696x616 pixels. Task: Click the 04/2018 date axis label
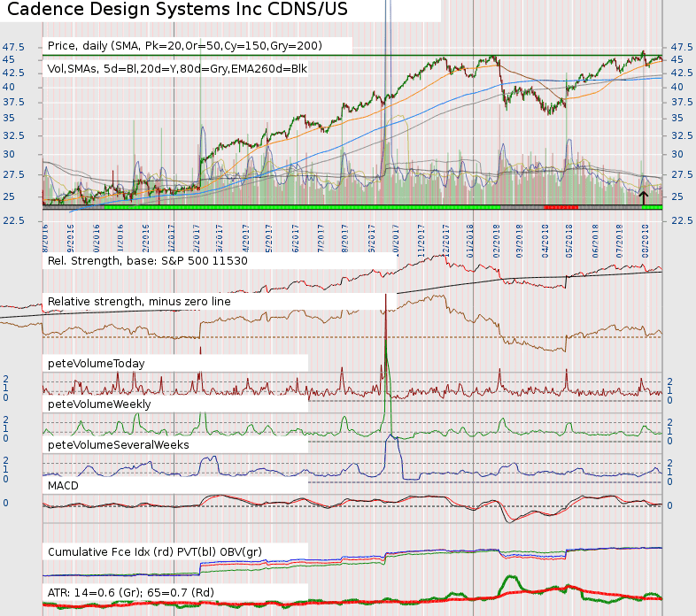(545, 241)
